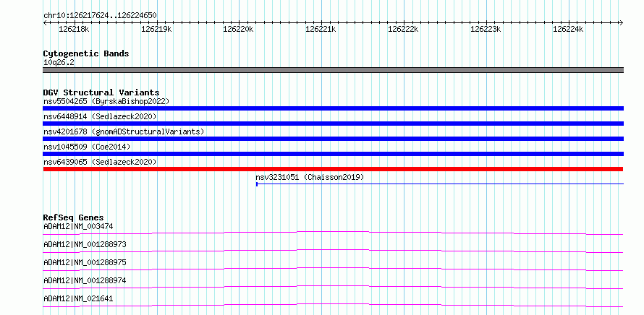Open variant nsv1045509 (Coe2014) label

(x=87, y=147)
